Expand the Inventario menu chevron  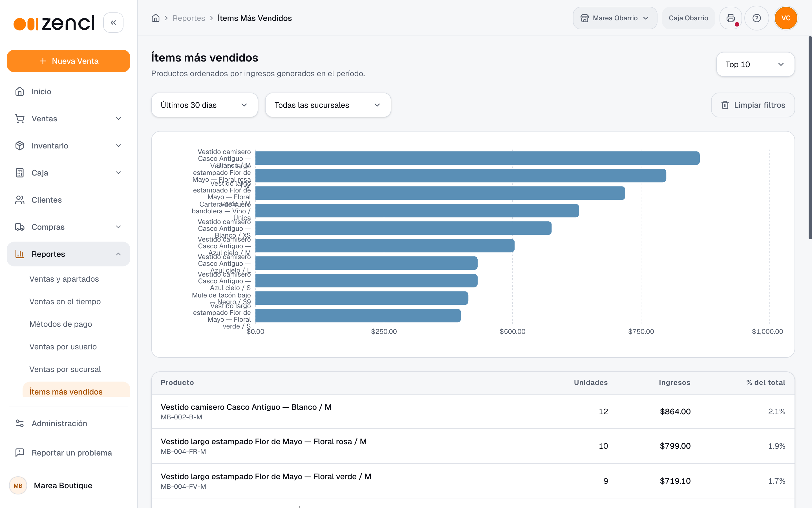tap(118, 145)
